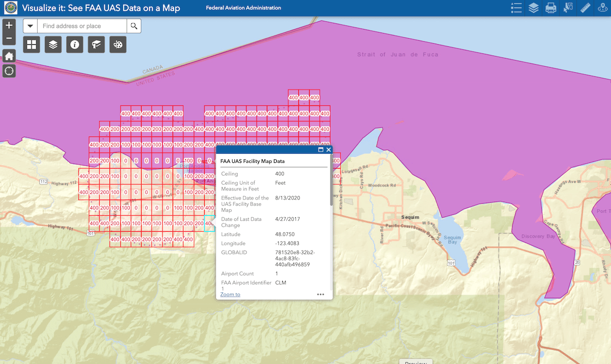This screenshot has width=611, height=364.
Task: Open the Draw palette widget
Action: 117,45
